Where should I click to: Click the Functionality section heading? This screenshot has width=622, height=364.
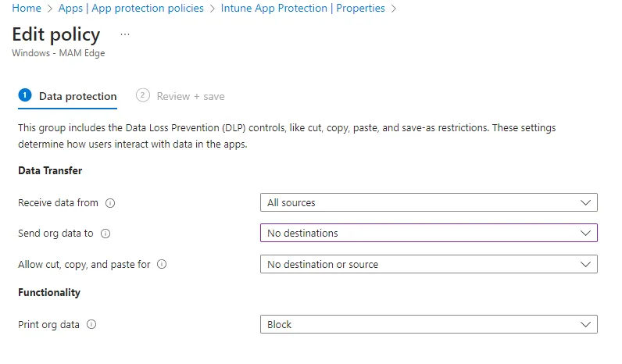[49, 293]
